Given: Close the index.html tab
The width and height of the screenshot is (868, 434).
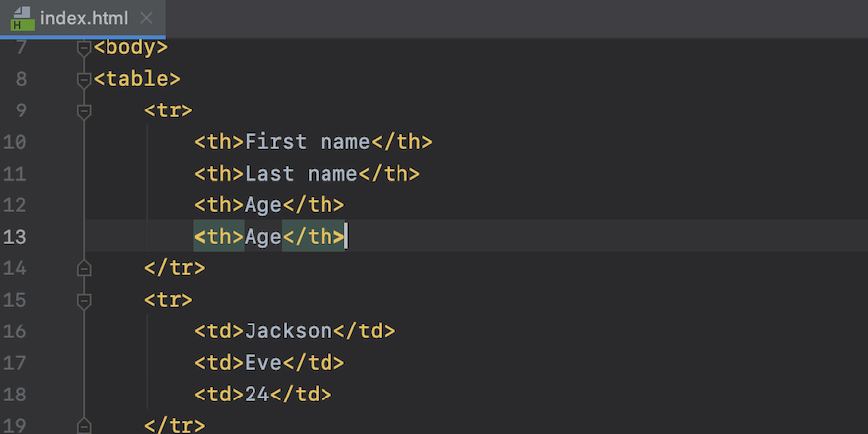Looking at the screenshot, I should click(x=146, y=19).
